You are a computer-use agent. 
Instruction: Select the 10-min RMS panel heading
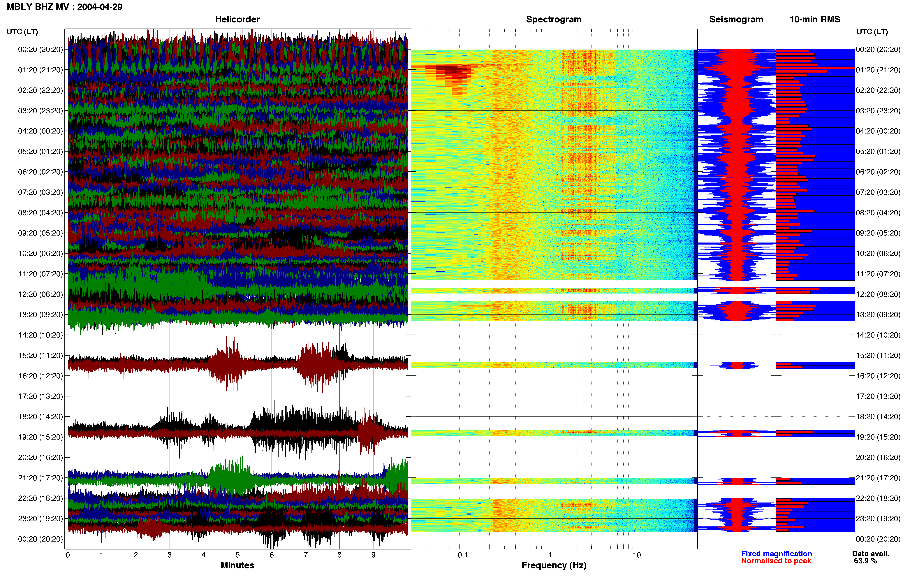(815, 19)
